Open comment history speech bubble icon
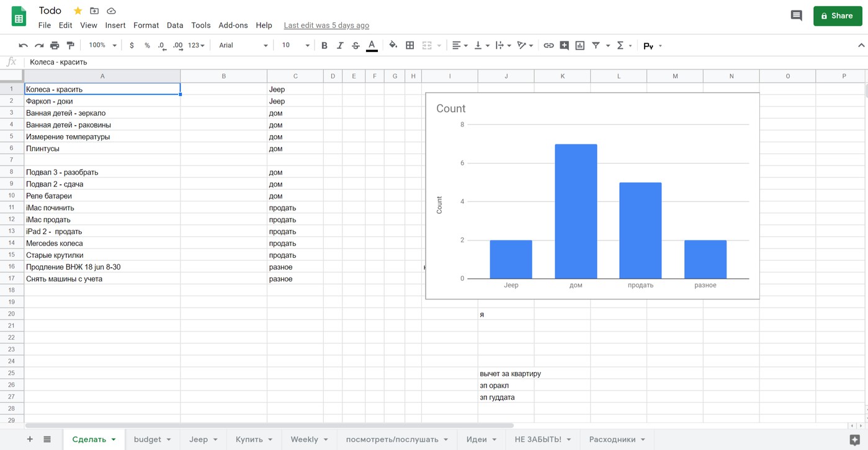The height and width of the screenshot is (450, 868). click(796, 15)
